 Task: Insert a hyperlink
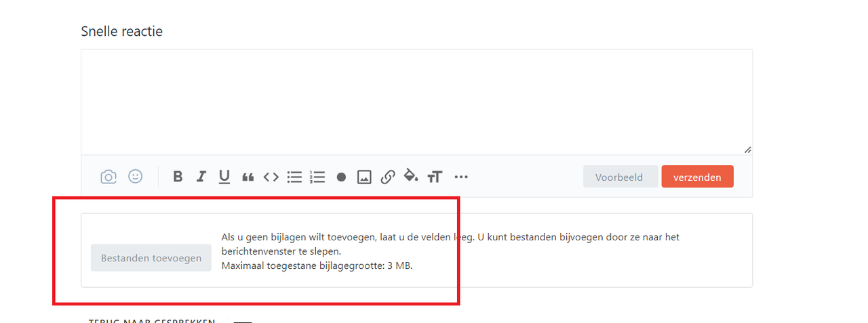pos(388,177)
